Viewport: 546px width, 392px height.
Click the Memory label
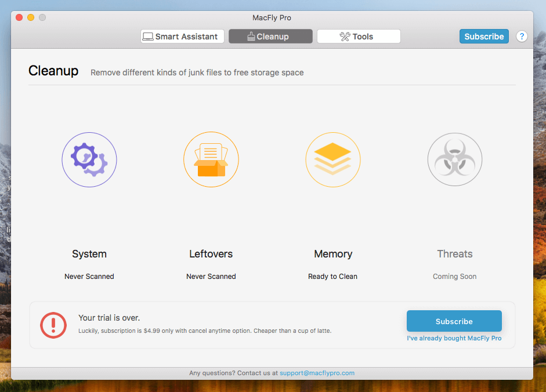[x=333, y=254]
